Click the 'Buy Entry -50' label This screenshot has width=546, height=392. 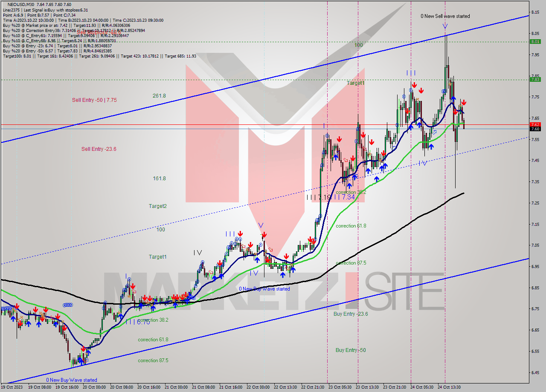click(351, 350)
